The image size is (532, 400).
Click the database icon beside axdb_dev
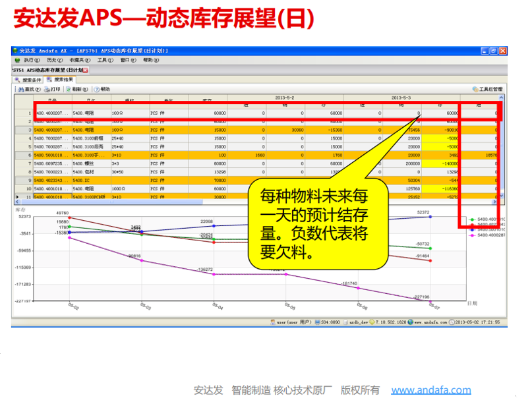345,322
